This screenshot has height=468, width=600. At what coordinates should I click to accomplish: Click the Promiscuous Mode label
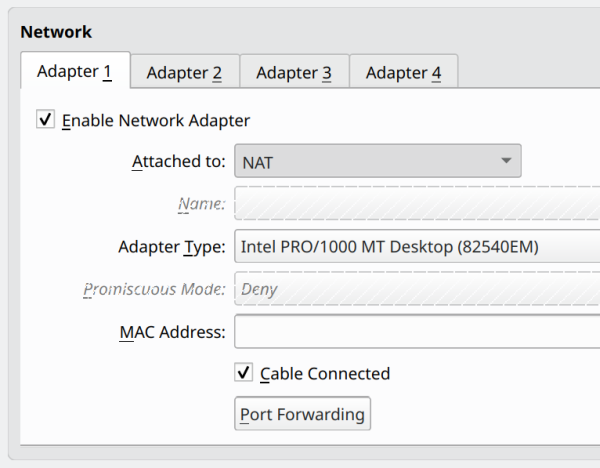click(155, 290)
